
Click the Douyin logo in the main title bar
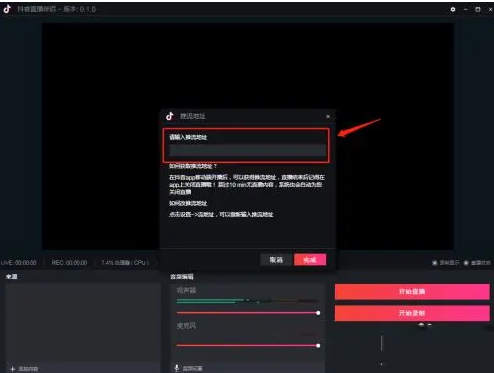(7, 9)
